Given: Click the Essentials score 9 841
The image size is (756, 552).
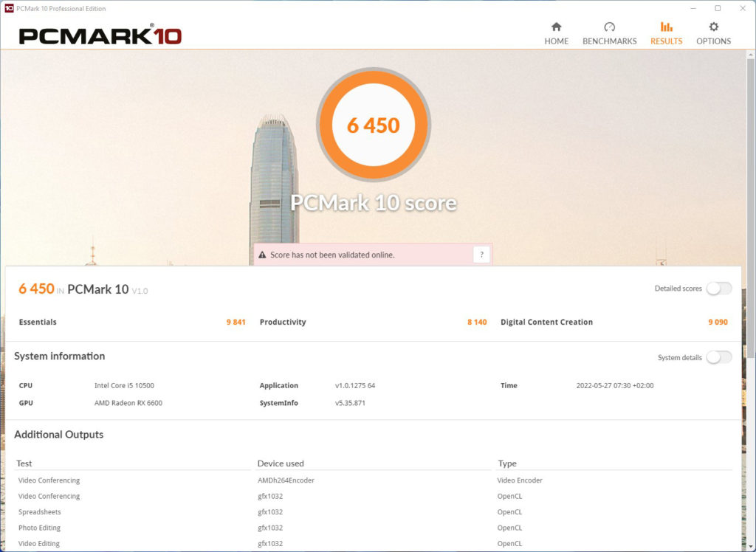Looking at the screenshot, I should click(235, 322).
